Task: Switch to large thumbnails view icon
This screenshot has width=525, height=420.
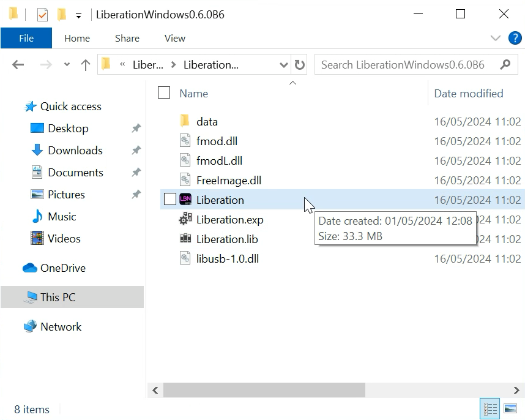Action: point(510,408)
